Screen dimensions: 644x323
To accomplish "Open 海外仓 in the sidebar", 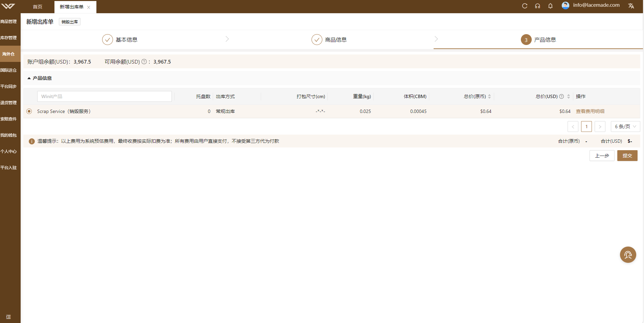I will tap(10, 54).
